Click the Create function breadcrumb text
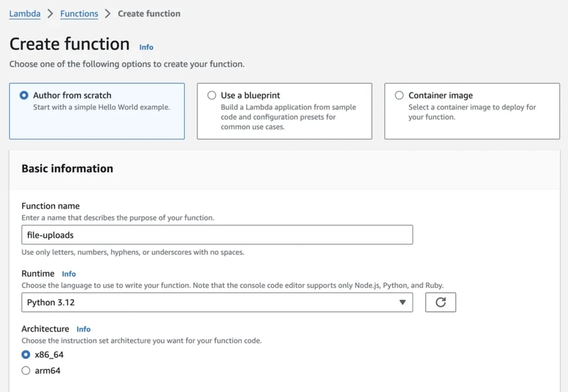Screen dimensions: 568x392 [149, 13]
